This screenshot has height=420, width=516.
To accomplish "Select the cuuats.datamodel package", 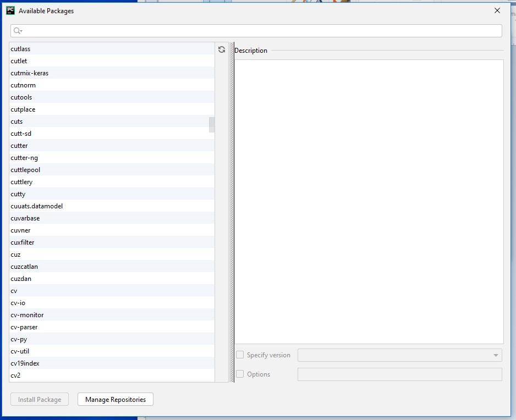I will pyautogui.click(x=36, y=206).
